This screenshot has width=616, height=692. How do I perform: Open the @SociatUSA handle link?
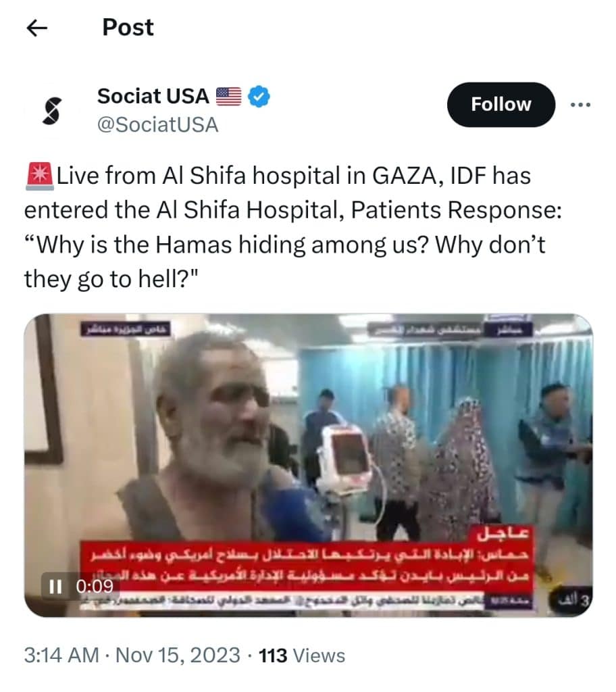tap(157, 125)
